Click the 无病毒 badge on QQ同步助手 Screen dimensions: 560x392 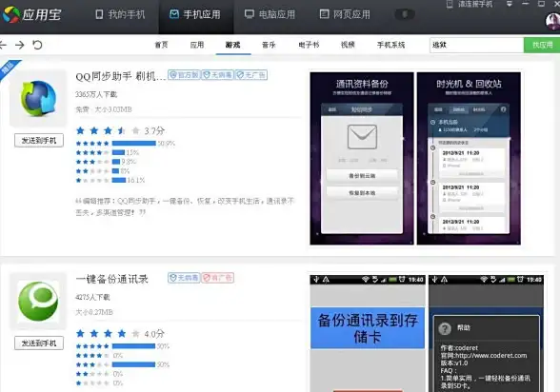pyautogui.click(x=217, y=75)
